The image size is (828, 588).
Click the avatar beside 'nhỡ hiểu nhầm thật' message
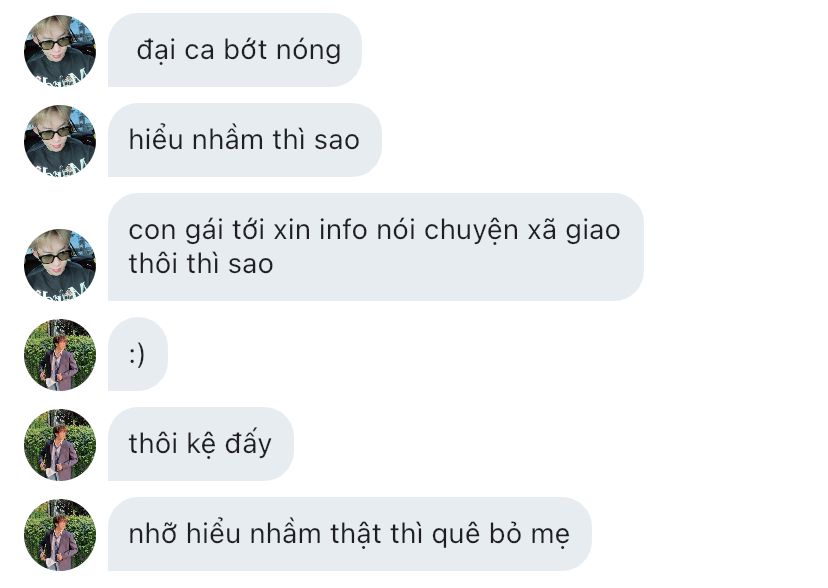[x=60, y=535]
